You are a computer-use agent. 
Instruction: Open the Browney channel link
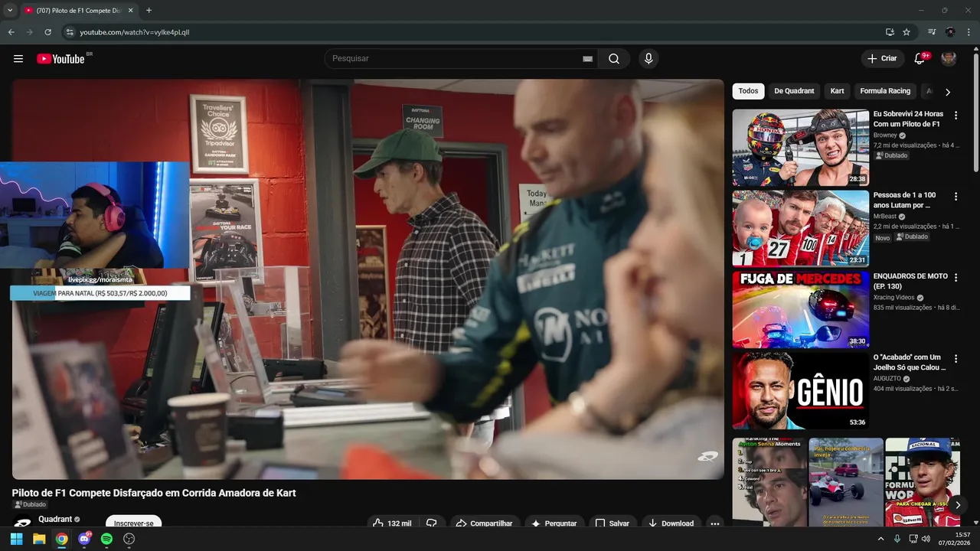tap(885, 135)
